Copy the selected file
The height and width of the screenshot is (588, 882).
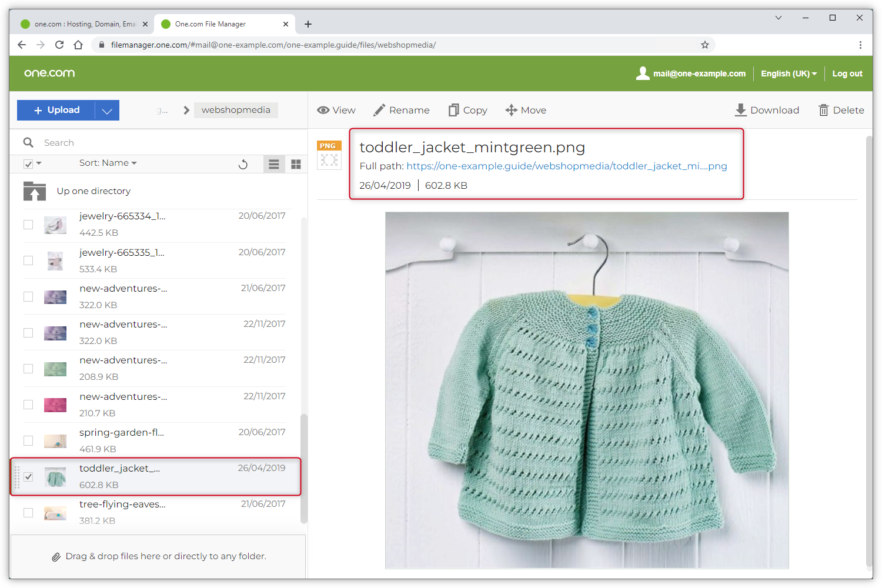pos(468,110)
